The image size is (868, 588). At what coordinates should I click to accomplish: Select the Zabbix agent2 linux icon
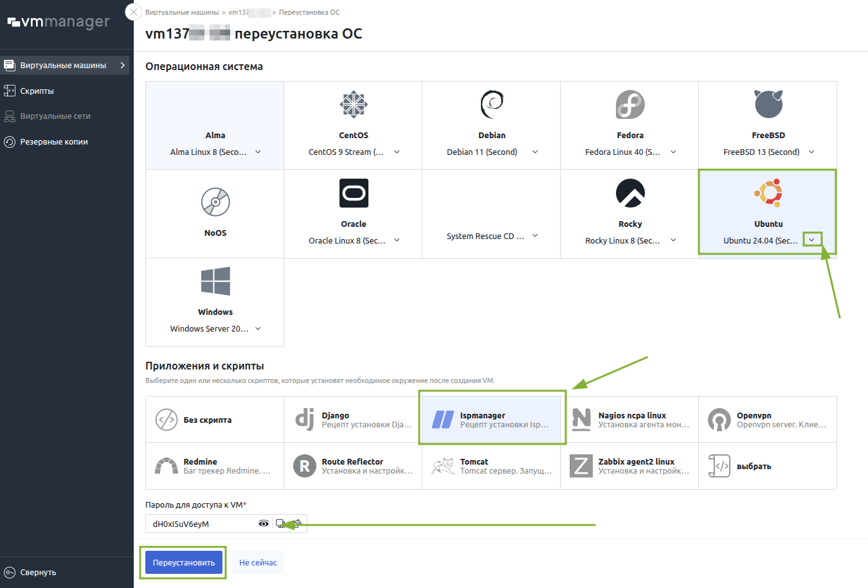(581, 466)
